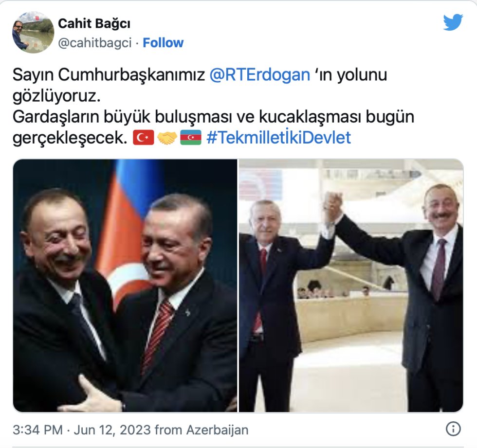The height and width of the screenshot is (448, 477).
Task: Open the @RTErdogan mention link
Action: [x=260, y=75]
